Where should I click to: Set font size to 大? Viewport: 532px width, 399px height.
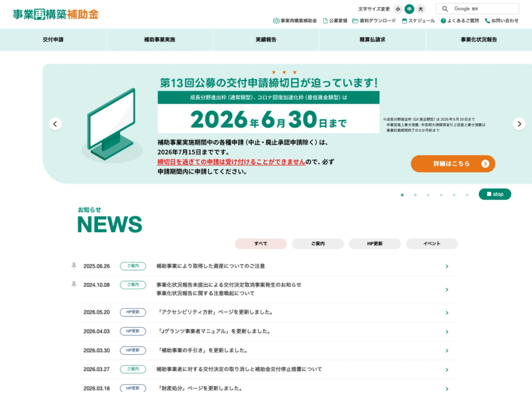click(x=420, y=9)
